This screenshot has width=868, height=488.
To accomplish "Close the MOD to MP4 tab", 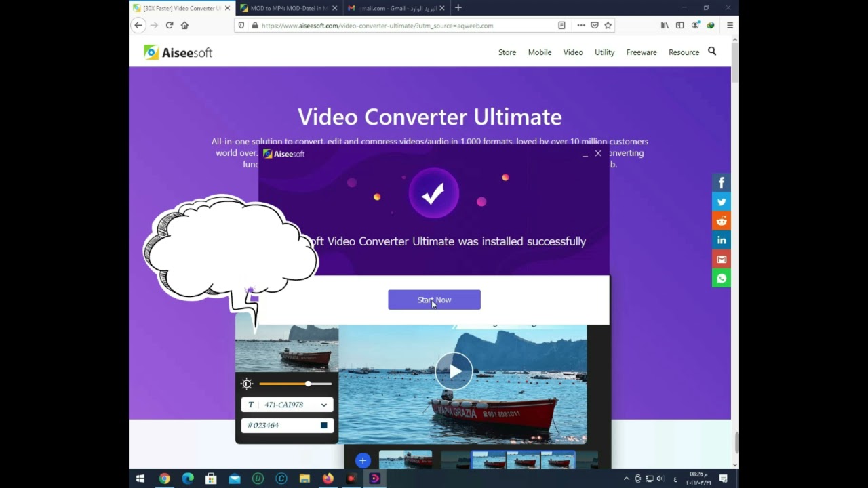I will pyautogui.click(x=334, y=8).
